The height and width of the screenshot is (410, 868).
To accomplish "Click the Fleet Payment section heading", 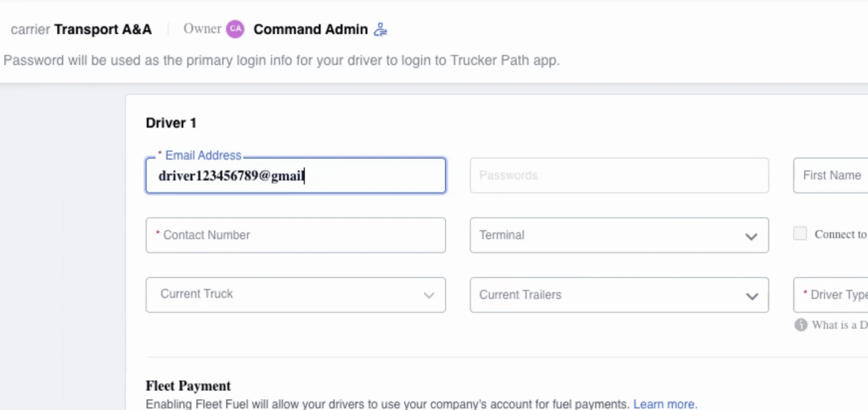I will 188,386.
